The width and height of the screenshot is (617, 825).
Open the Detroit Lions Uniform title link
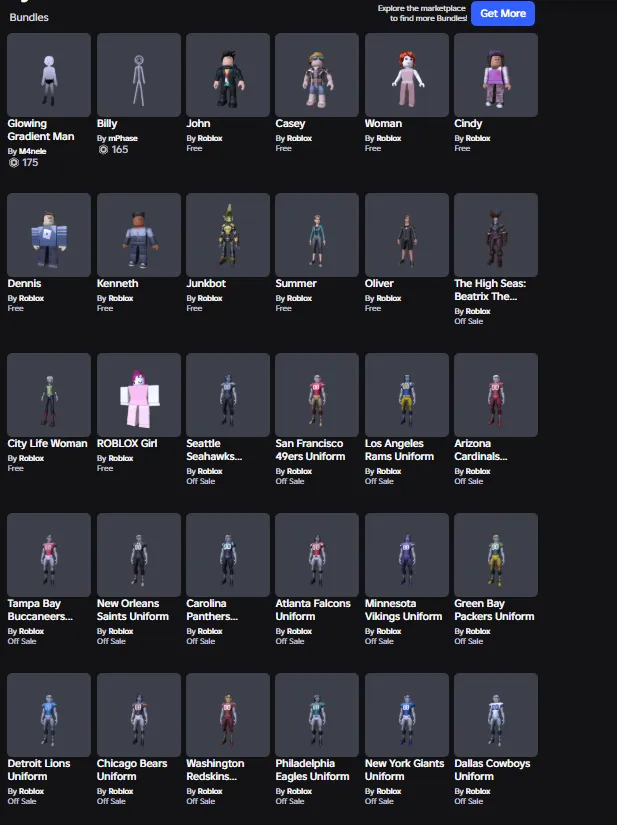(x=39, y=770)
